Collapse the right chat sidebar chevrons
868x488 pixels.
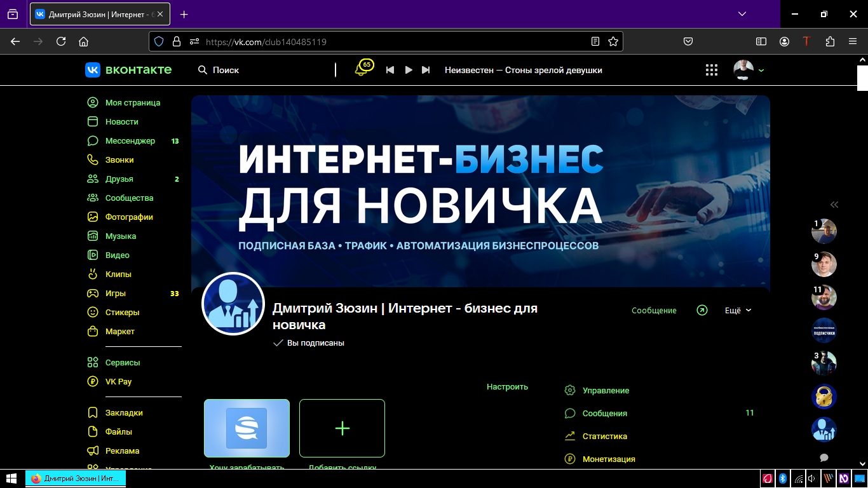pyautogui.click(x=834, y=205)
